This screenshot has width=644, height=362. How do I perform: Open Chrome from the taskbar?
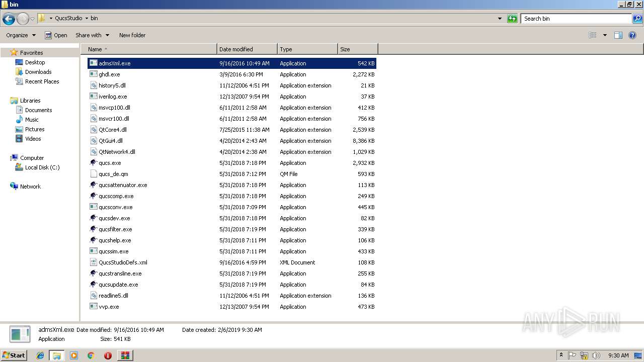click(91, 355)
